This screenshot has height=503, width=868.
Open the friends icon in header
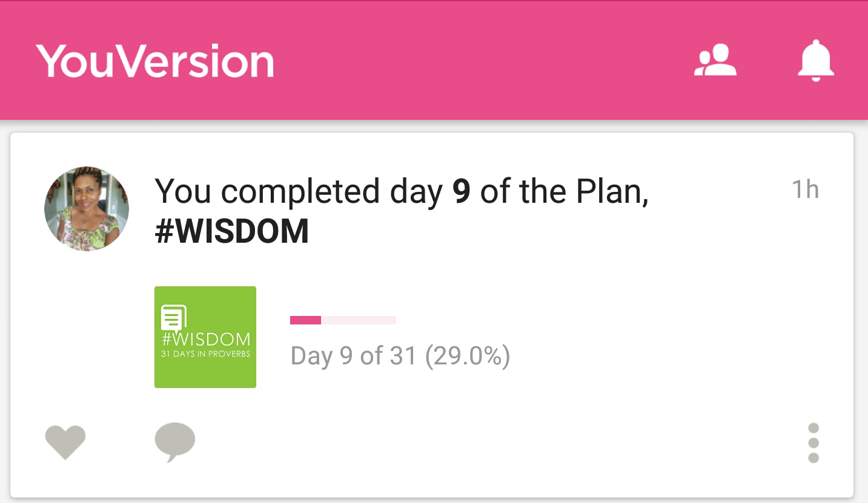[715, 61]
